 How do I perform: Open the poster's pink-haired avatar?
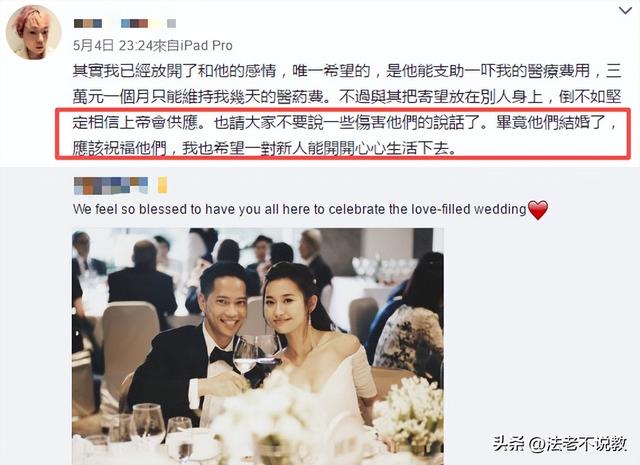click(33, 32)
